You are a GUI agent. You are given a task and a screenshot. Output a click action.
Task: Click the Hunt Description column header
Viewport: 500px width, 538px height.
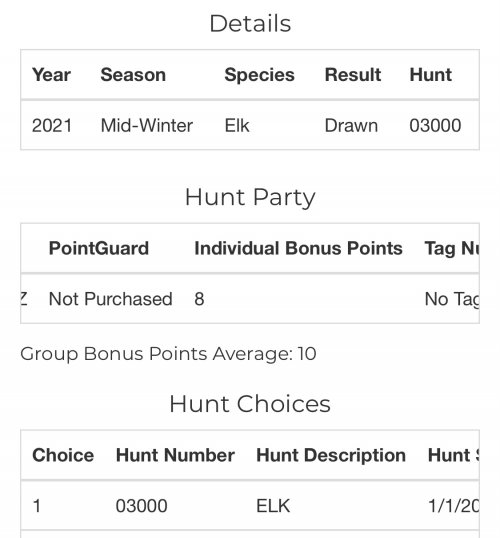click(x=331, y=456)
